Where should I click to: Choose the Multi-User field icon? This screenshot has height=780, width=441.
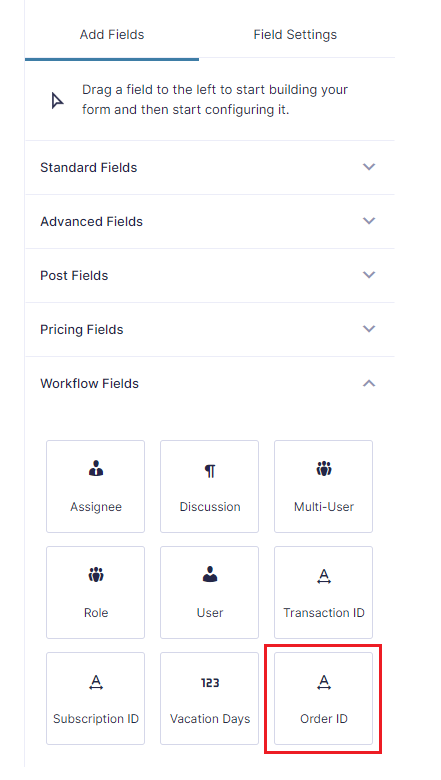click(324, 469)
